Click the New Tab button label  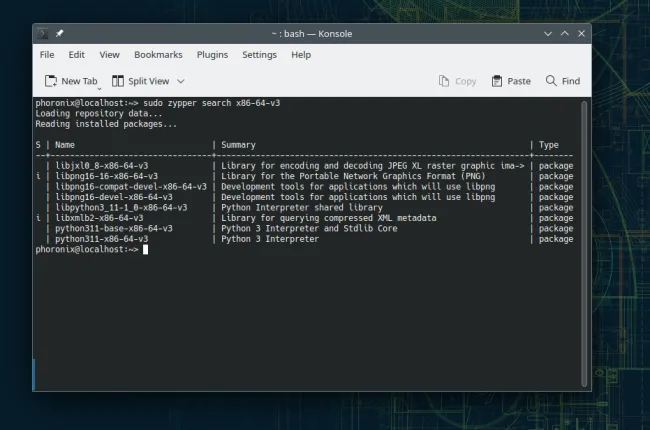(x=79, y=81)
